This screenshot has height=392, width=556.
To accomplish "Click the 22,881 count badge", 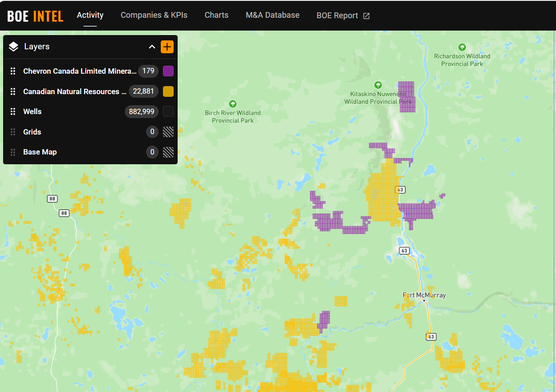I will tap(143, 91).
